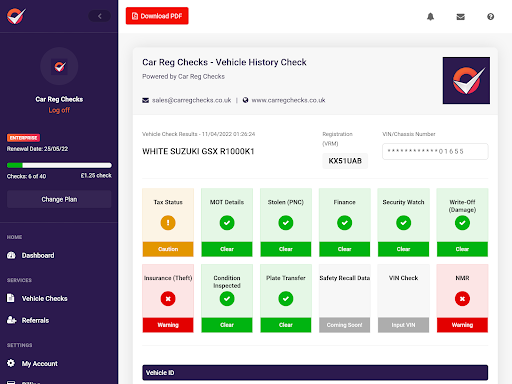
Task: Click the Stolen (PNC) green check icon
Action: pyautogui.click(x=286, y=223)
